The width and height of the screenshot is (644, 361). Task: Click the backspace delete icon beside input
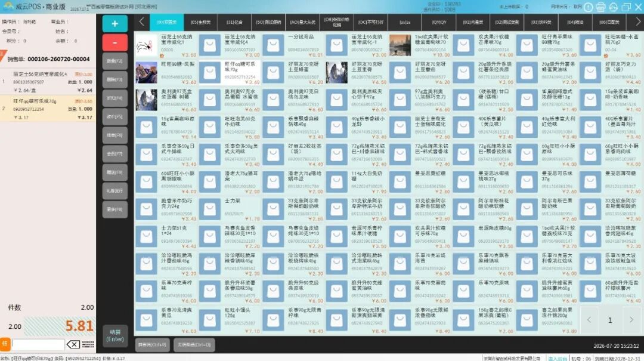[73, 344]
